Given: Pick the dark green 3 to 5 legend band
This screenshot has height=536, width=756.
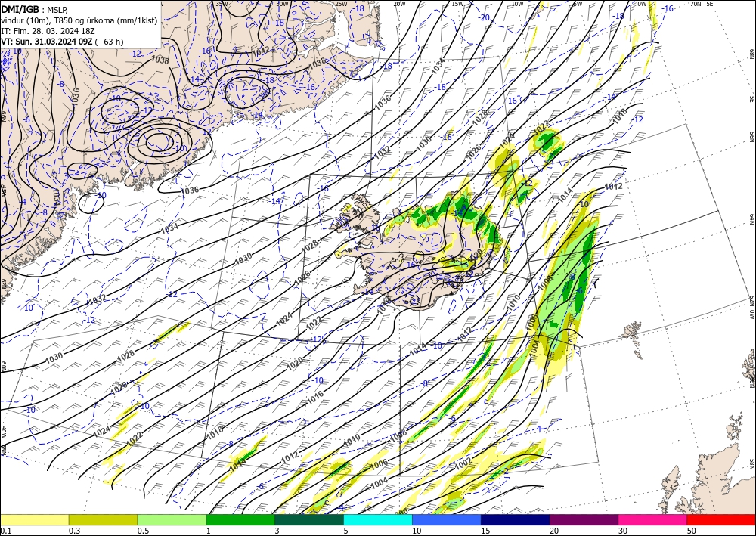Looking at the screenshot, I should tap(309, 519).
